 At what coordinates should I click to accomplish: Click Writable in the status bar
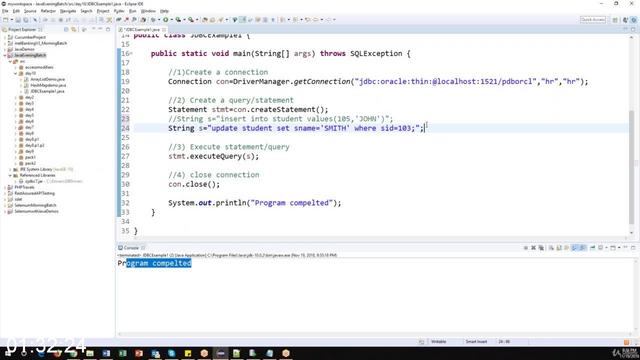point(439,342)
